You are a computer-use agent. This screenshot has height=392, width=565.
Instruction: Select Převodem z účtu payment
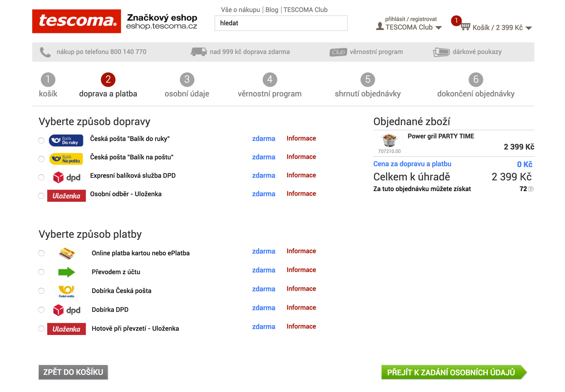41,272
